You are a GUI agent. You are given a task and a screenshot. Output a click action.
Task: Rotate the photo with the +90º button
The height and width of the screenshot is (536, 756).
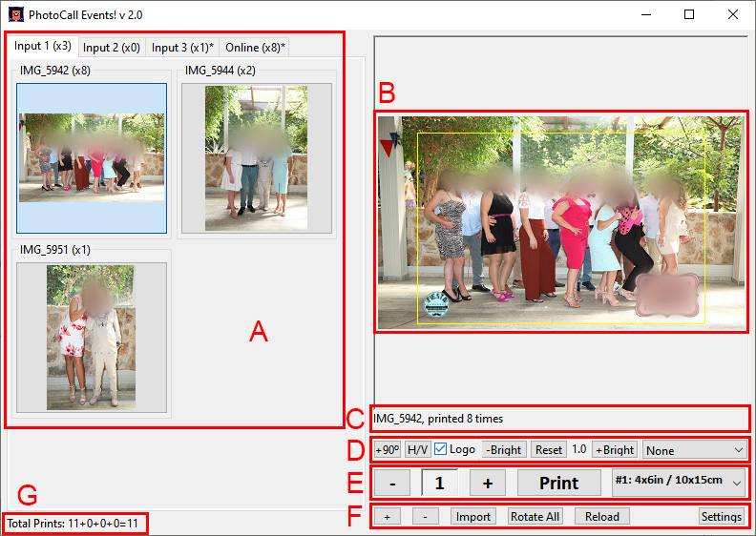pyautogui.click(x=387, y=449)
